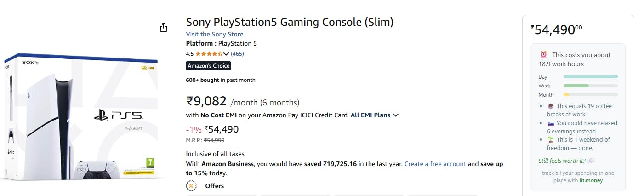Open the 465 customer ratings link

237,54
